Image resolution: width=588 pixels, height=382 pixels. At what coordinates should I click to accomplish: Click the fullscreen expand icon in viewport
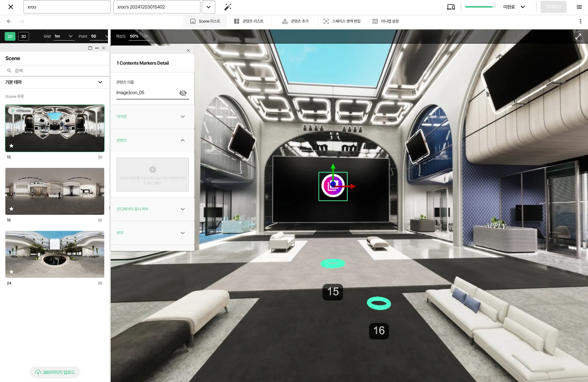click(x=578, y=36)
